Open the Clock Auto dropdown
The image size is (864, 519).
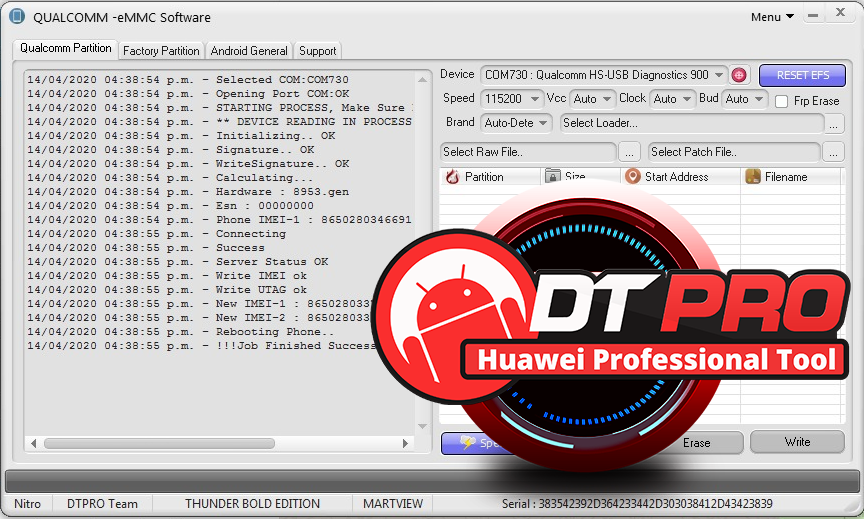coord(672,99)
